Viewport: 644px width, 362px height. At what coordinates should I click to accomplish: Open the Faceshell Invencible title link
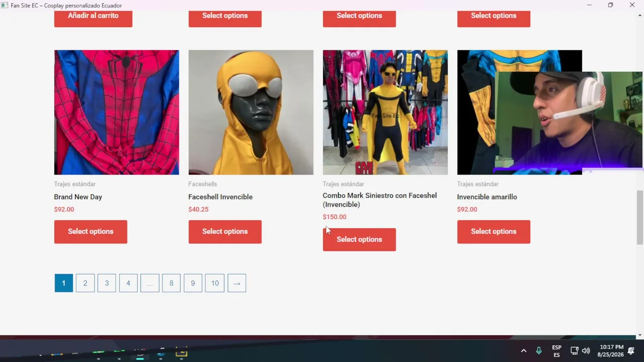(220, 197)
